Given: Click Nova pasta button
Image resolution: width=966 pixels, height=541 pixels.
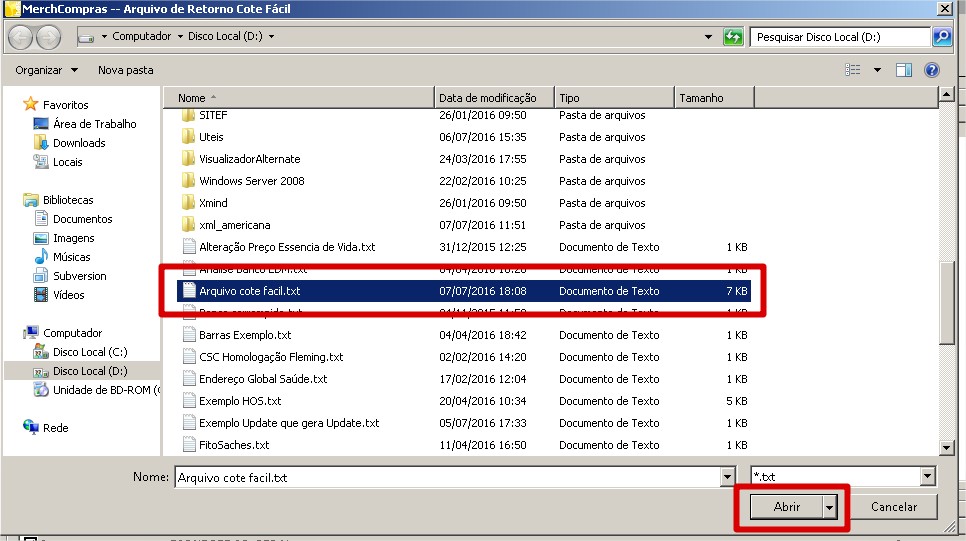Looking at the screenshot, I should (x=125, y=70).
